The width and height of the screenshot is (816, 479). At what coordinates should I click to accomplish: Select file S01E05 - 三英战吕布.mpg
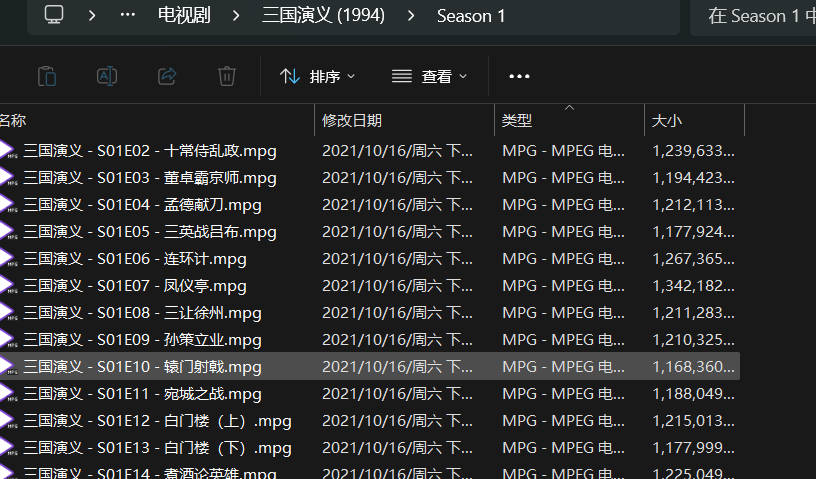150,232
